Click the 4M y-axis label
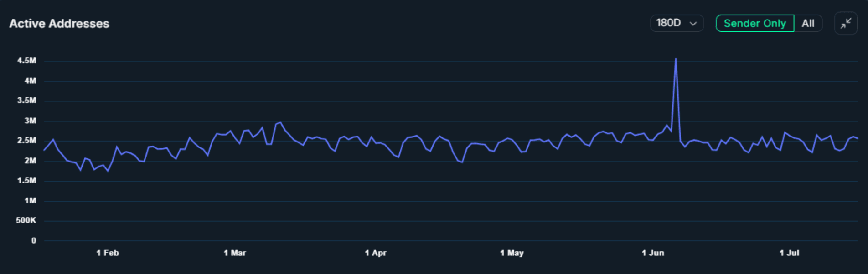 (x=30, y=81)
